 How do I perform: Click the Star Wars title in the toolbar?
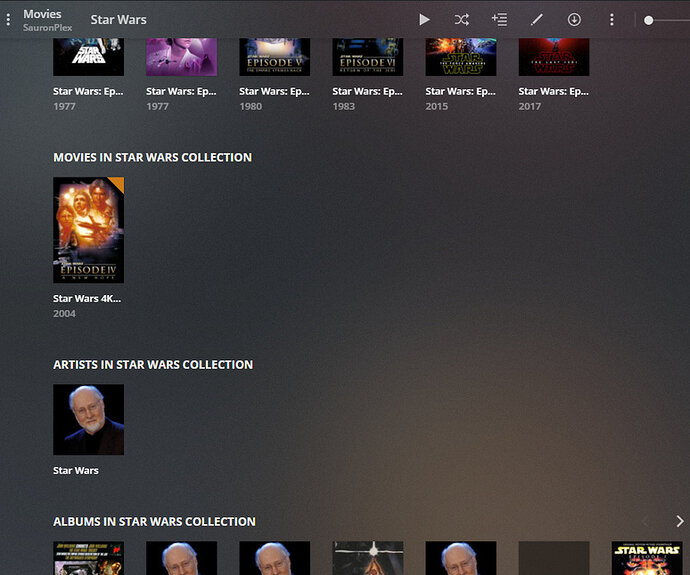pos(118,20)
